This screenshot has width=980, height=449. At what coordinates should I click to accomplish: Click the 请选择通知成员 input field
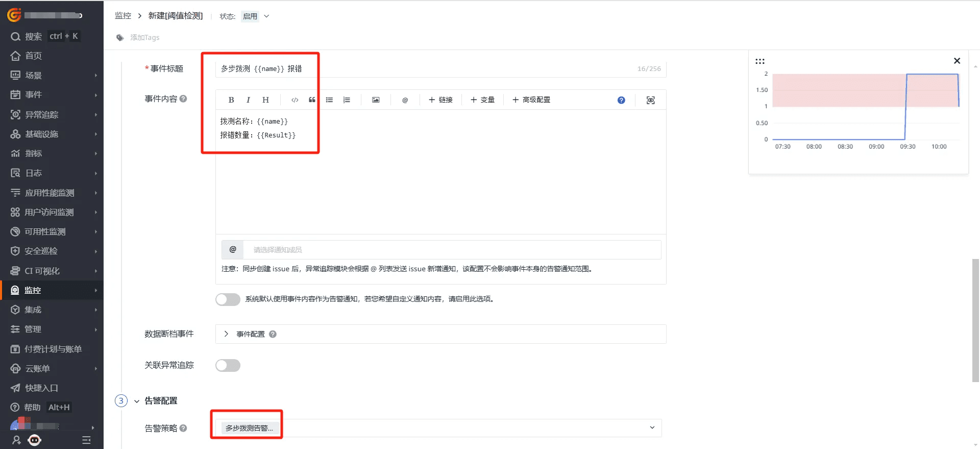pos(451,250)
